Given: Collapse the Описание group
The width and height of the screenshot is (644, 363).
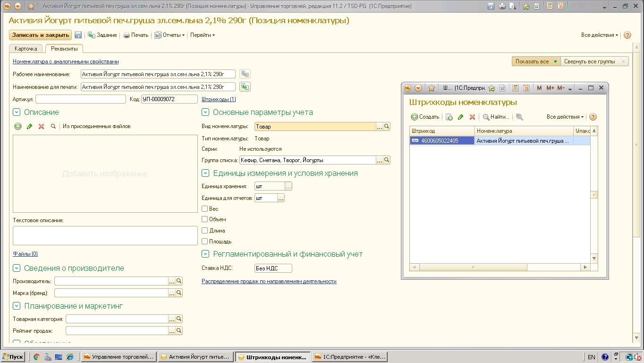Looking at the screenshot, I should tap(17, 112).
